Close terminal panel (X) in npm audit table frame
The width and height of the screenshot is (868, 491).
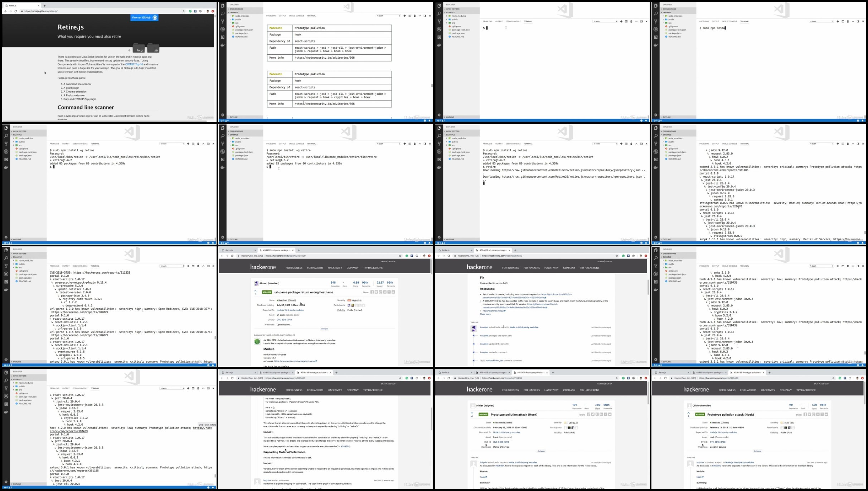coord(430,16)
